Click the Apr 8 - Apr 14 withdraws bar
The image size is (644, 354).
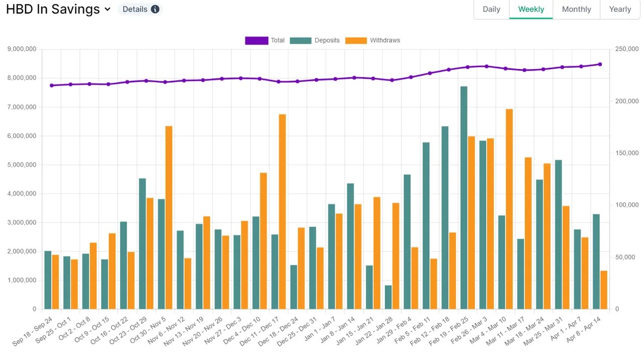click(x=604, y=290)
